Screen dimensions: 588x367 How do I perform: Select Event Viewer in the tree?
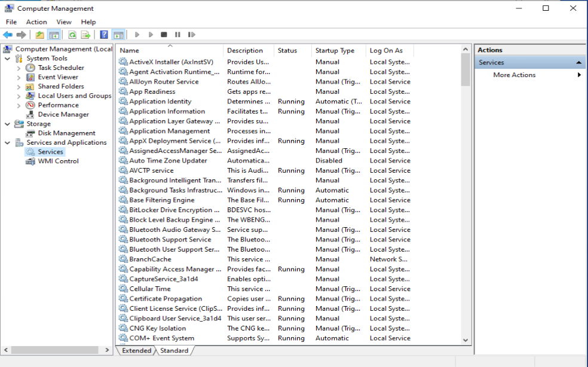click(x=58, y=77)
